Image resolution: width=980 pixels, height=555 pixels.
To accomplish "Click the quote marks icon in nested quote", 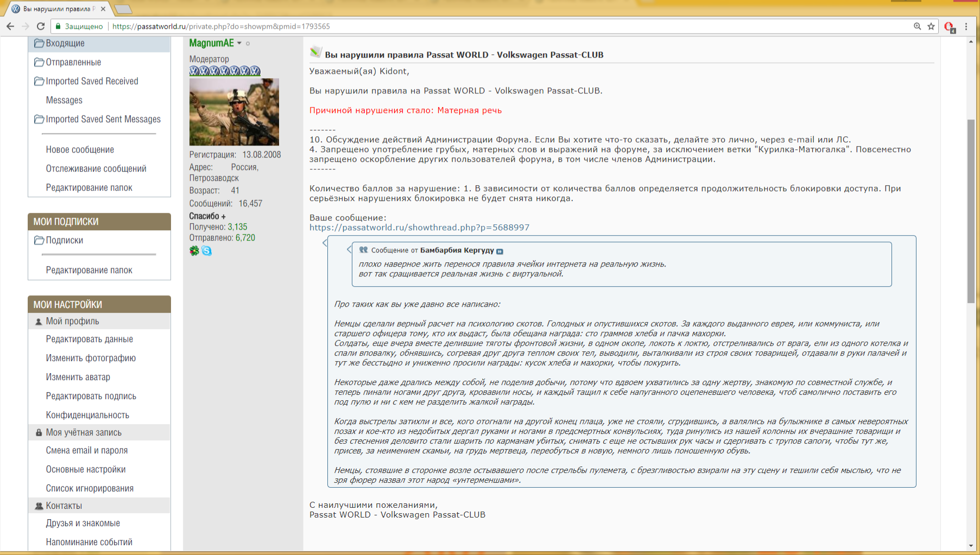I will click(363, 250).
